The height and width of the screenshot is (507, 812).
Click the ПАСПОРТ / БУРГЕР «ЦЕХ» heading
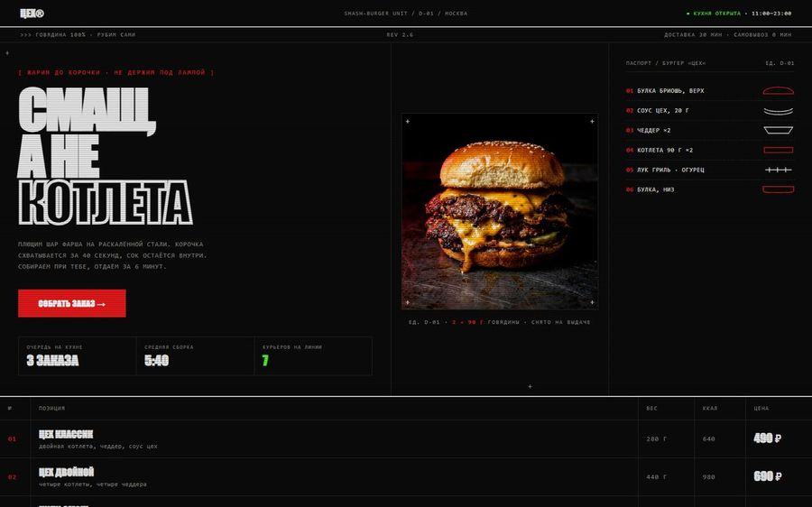coord(666,63)
